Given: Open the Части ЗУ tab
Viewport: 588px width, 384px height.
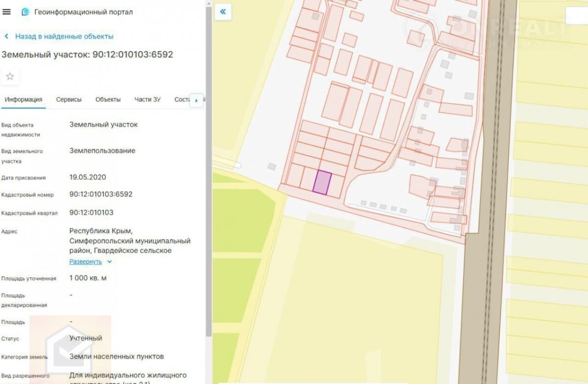Looking at the screenshot, I should coord(147,99).
